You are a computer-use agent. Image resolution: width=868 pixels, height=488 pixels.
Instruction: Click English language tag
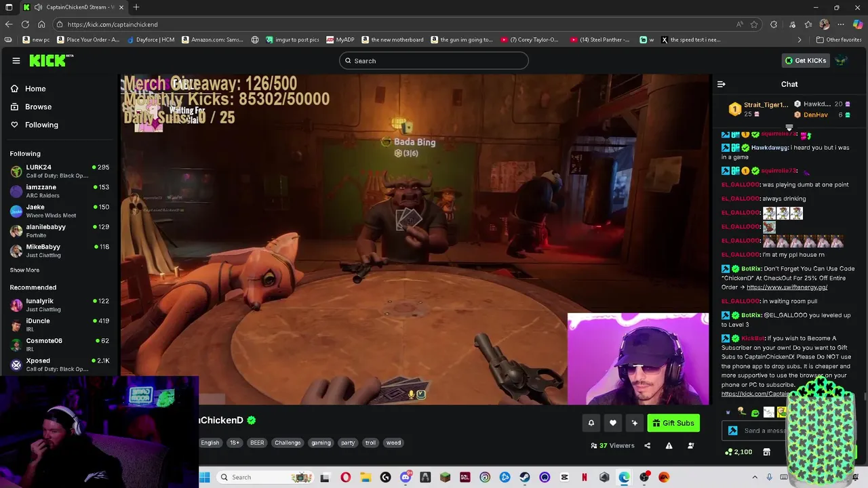pos(210,443)
